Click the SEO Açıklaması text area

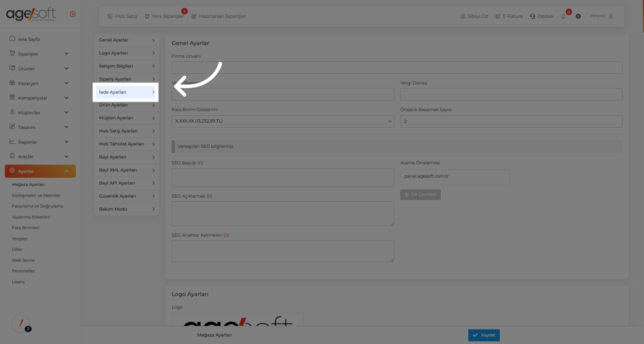coord(283,214)
